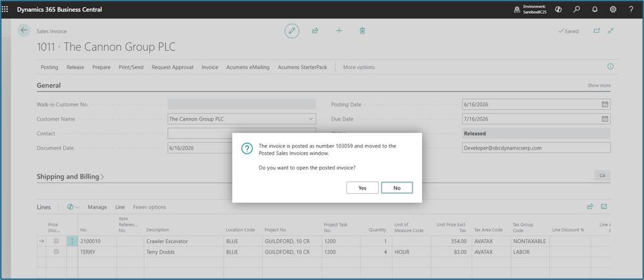Viewport: 644px width, 280px height.
Task: Open settings gear icon
Action: pos(613,9)
